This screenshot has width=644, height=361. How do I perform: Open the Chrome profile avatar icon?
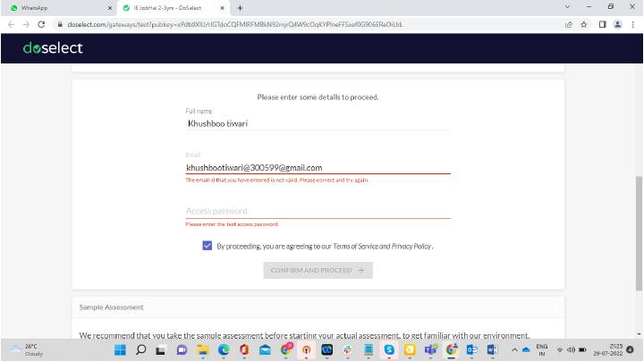tap(617, 24)
